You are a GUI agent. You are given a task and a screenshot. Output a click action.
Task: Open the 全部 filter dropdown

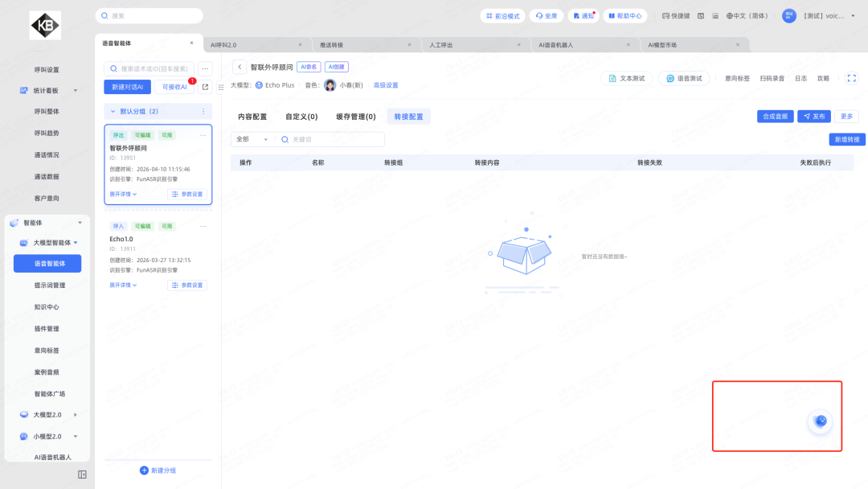[252, 139]
